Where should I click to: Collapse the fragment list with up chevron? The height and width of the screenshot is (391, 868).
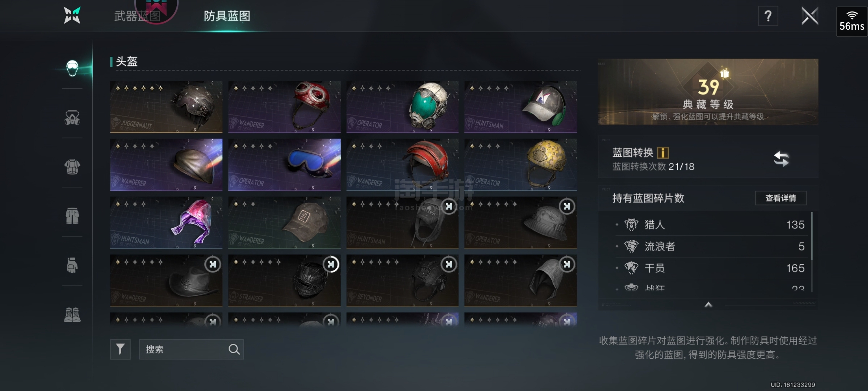[x=708, y=304]
